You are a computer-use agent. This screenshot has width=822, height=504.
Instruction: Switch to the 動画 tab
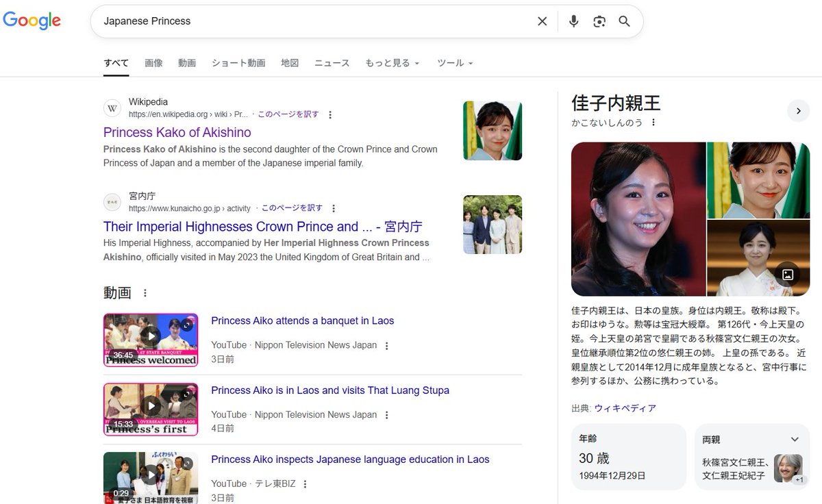187,63
